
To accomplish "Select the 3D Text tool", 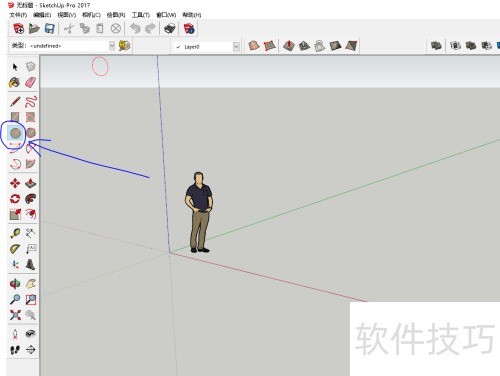I will tap(30, 264).
